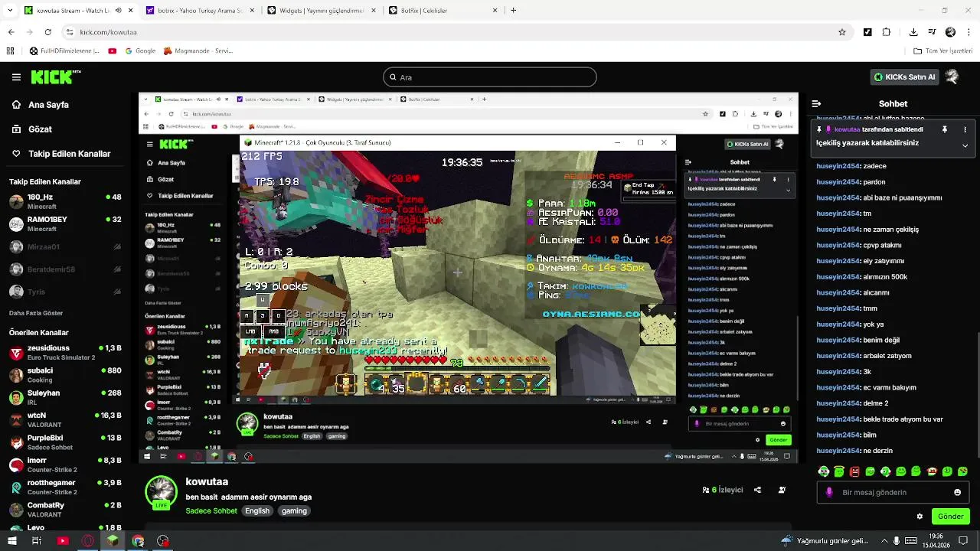The width and height of the screenshot is (980, 551).
Task: Click the KICK logo in the header
Action: click(56, 77)
